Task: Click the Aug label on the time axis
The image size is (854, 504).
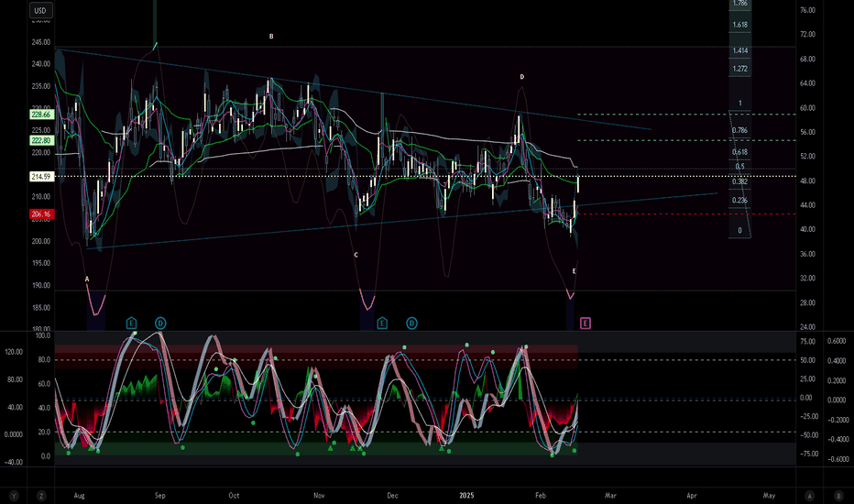Action: (x=80, y=495)
